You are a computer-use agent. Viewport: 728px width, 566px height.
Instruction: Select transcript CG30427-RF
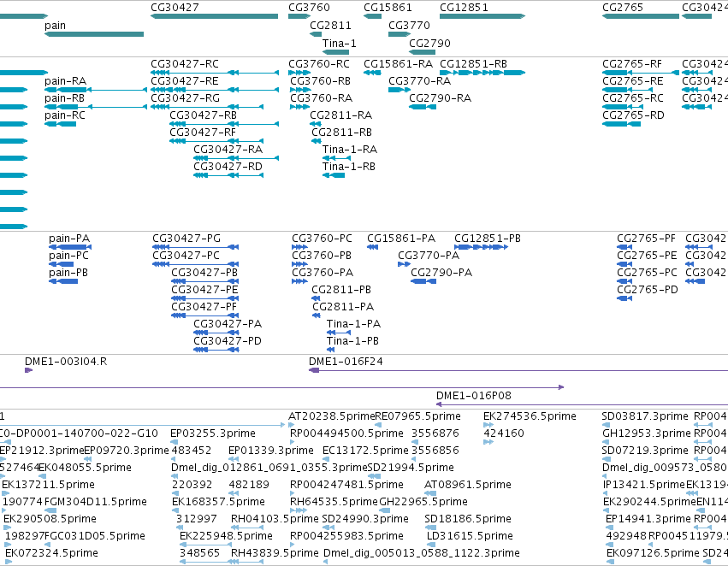click(x=216, y=142)
